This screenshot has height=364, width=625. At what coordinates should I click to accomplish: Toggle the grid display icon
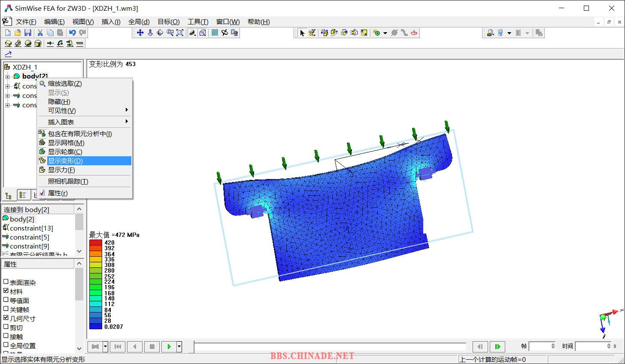coord(215,33)
